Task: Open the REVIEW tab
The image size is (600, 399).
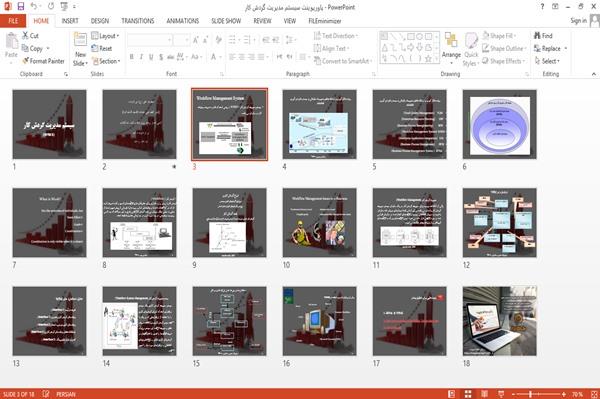Action: click(x=262, y=21)
